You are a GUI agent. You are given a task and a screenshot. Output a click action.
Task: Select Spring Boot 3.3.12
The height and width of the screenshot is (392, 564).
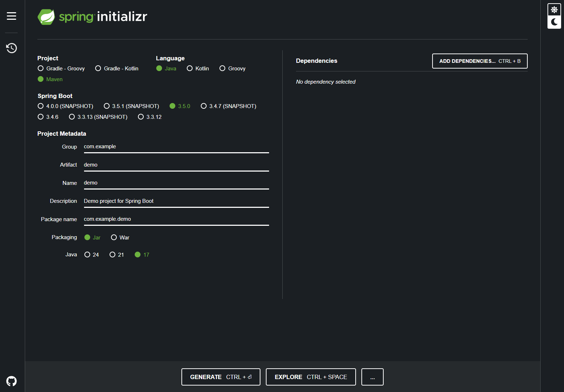[x=150, y=117]
